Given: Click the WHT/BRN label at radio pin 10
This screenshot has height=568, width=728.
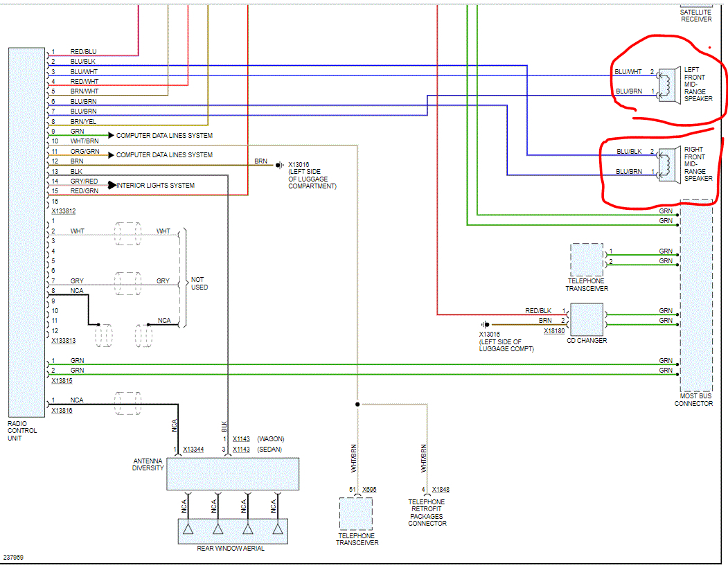Looking at the screenshot, I should [85, 141].
